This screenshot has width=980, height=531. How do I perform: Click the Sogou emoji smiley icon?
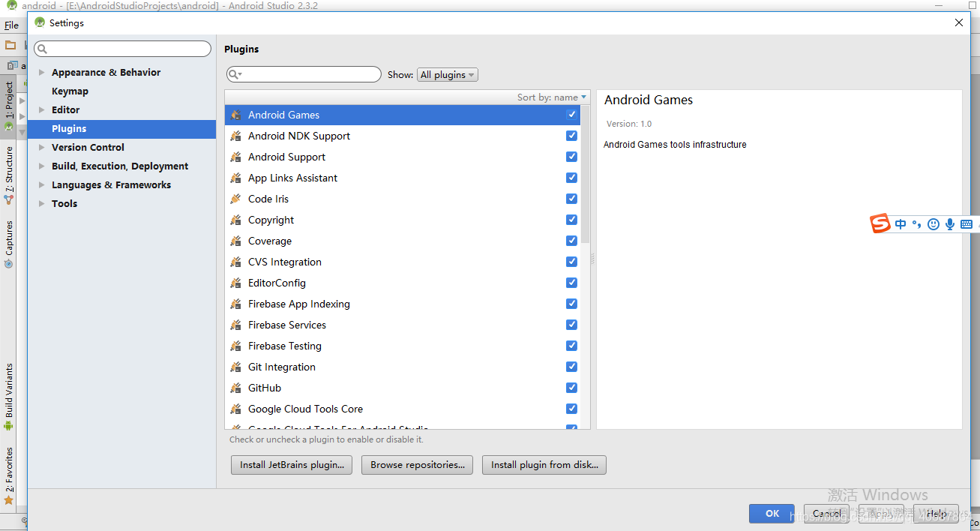pyautogui.click(x=934, y=224)
